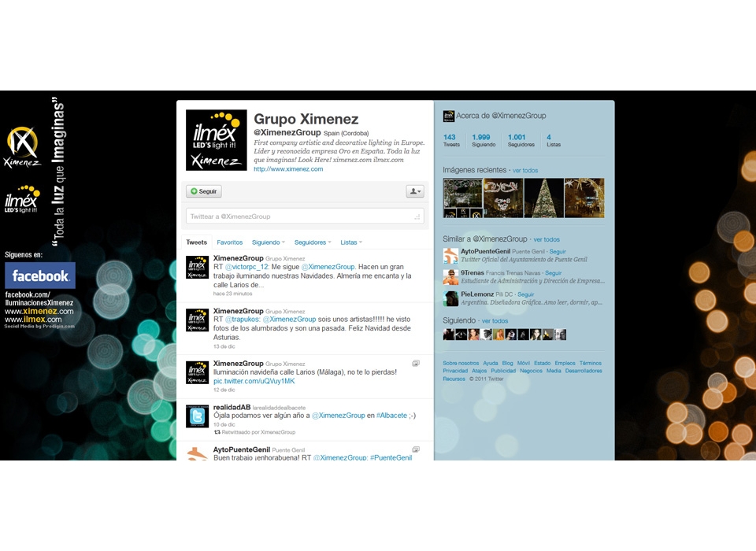Open the 1.001 Seguidores count
756x551 pixels.
coord(521,140)
